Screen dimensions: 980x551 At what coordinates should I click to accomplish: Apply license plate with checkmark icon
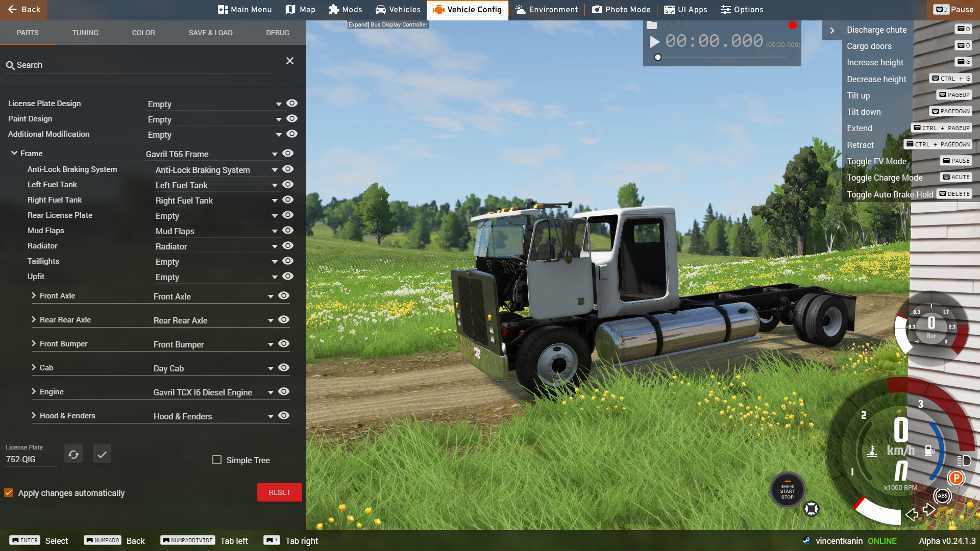coord(102,454)
